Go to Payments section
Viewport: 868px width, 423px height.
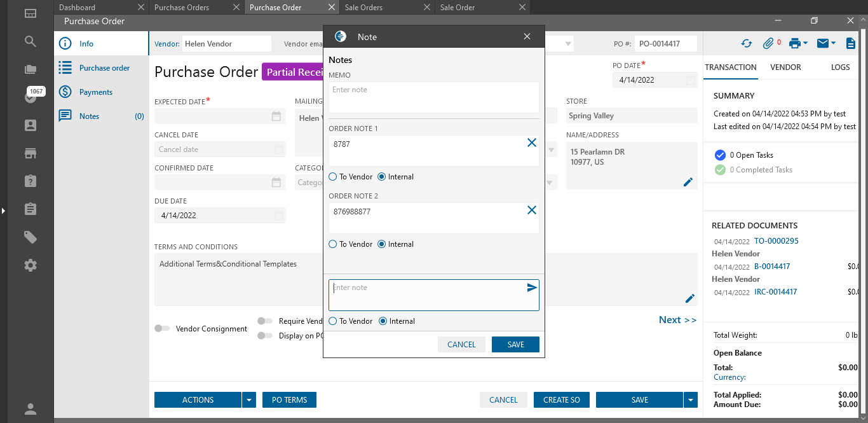(102, 92)
